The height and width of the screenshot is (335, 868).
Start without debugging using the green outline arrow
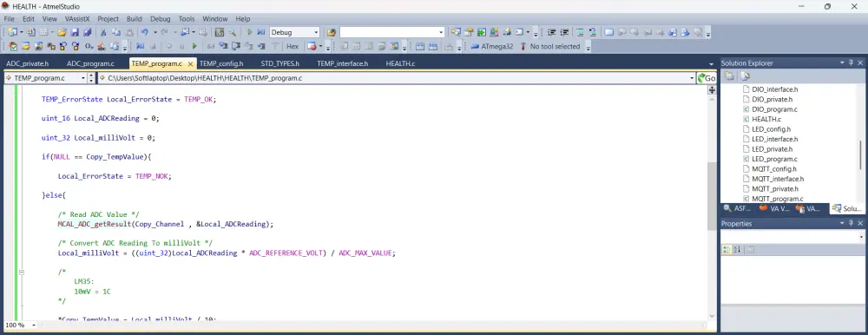pyautogui.click(x=249, y=33)
